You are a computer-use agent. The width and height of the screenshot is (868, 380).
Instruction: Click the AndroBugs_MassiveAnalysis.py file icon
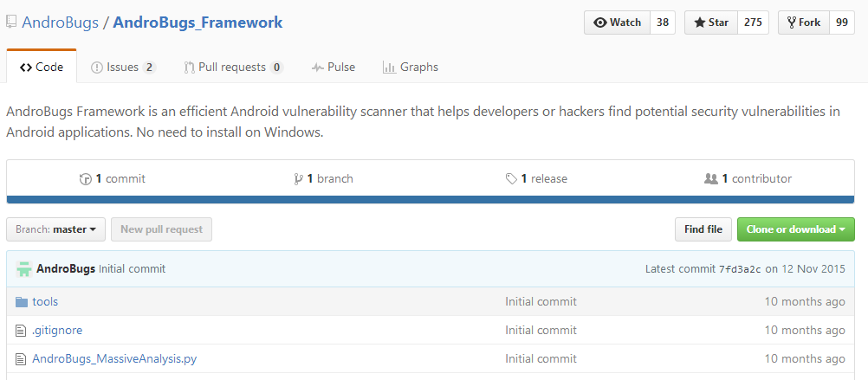coord(22,358)
